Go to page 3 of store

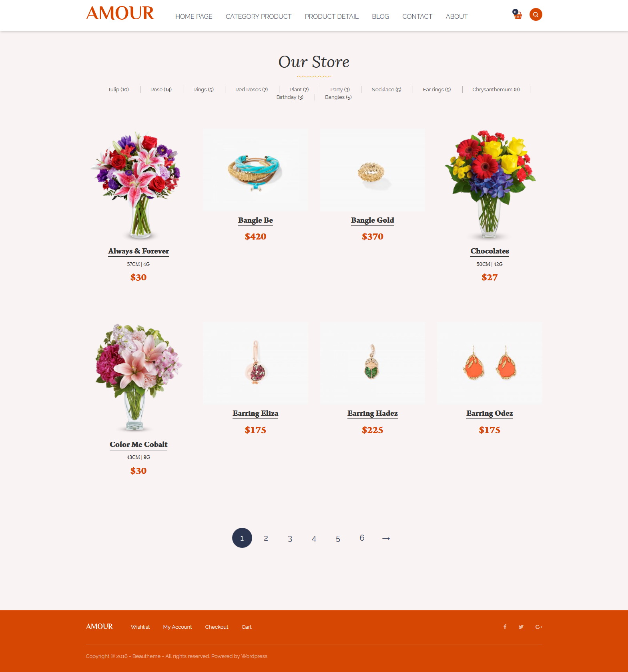pyautogui.click(x=290, y=539)
